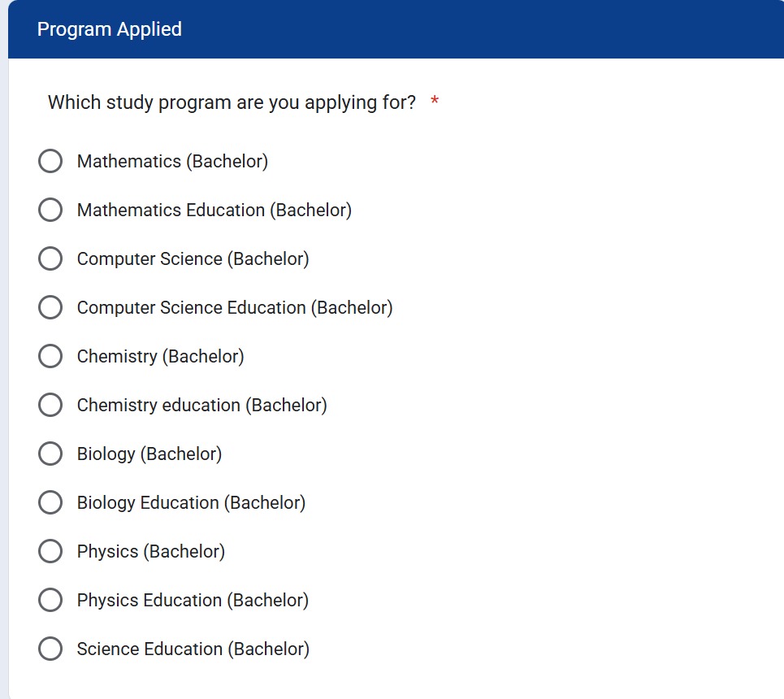This screenshot has height=699, width=784.
Task: Click the empty circle beside Physics (Bachelor)
Action: pyautogui.click(x=50, y=551)
